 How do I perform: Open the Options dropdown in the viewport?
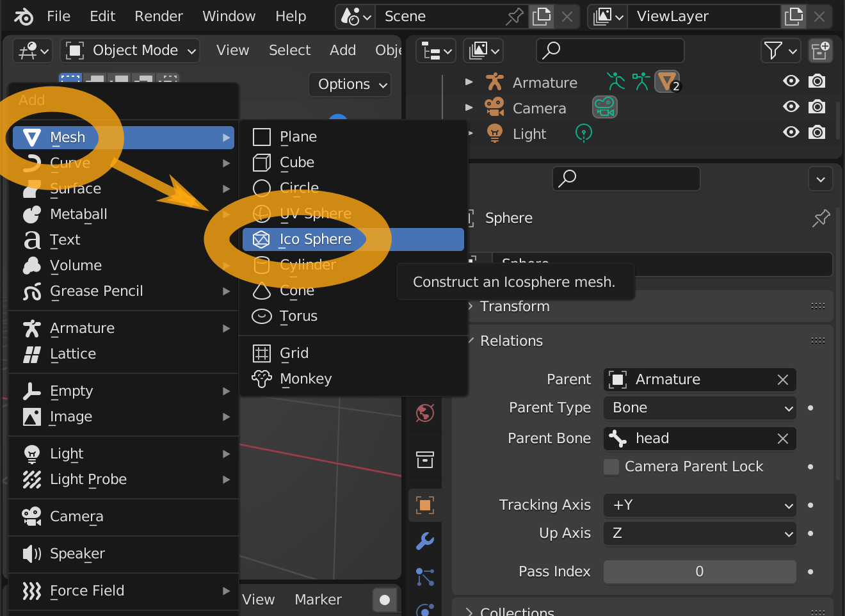click(350, 85)
